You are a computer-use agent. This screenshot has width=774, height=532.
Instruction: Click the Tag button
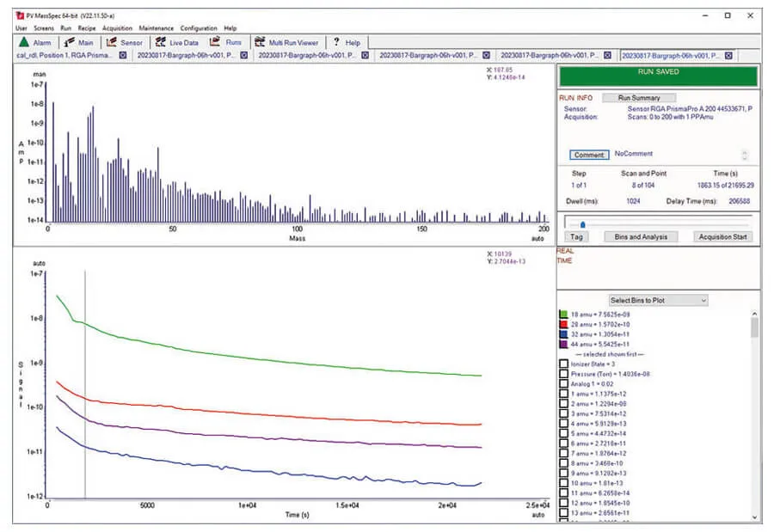576,237
